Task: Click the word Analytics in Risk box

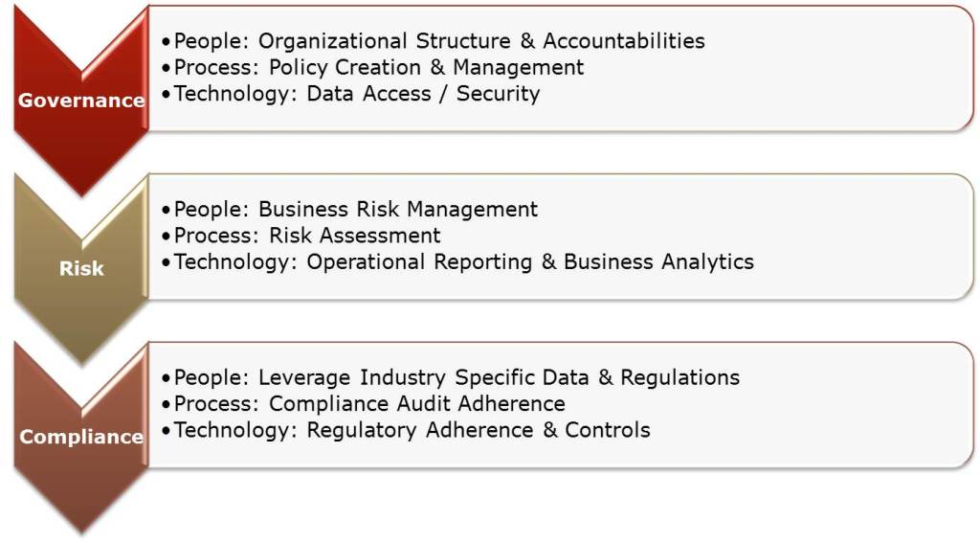Action: pos(707,262)
